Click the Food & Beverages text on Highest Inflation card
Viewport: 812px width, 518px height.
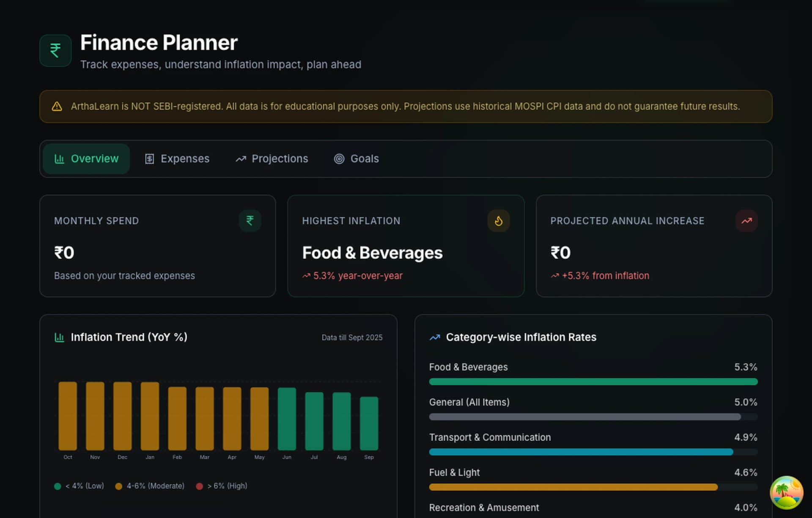(372, 253)
